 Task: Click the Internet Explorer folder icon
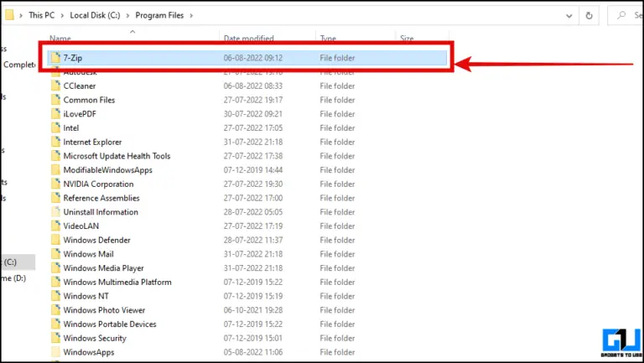(55, 142)
